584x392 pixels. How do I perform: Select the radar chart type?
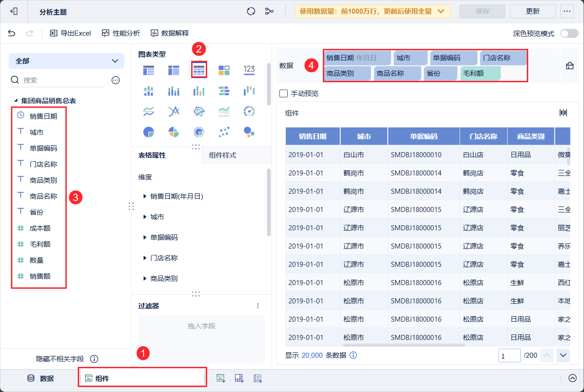tap(199, 111)
